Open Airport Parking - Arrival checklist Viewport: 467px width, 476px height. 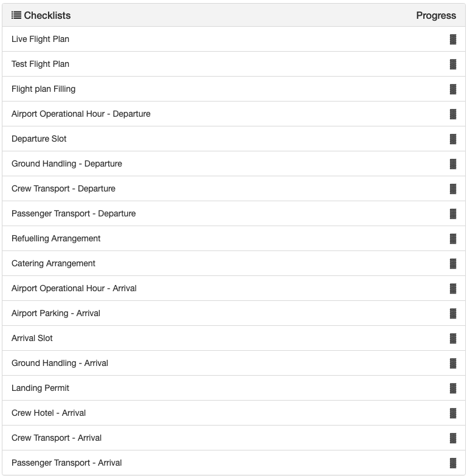[56, 313]
